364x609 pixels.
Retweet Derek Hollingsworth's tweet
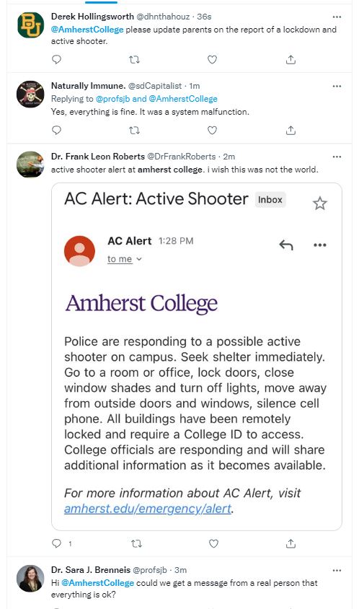tap(134, 59)
